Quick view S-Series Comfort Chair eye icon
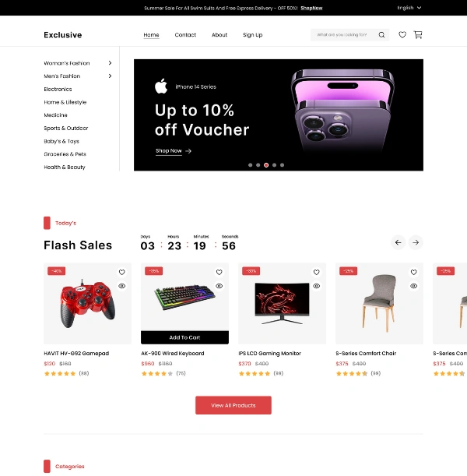 click(x=413, y=286)
